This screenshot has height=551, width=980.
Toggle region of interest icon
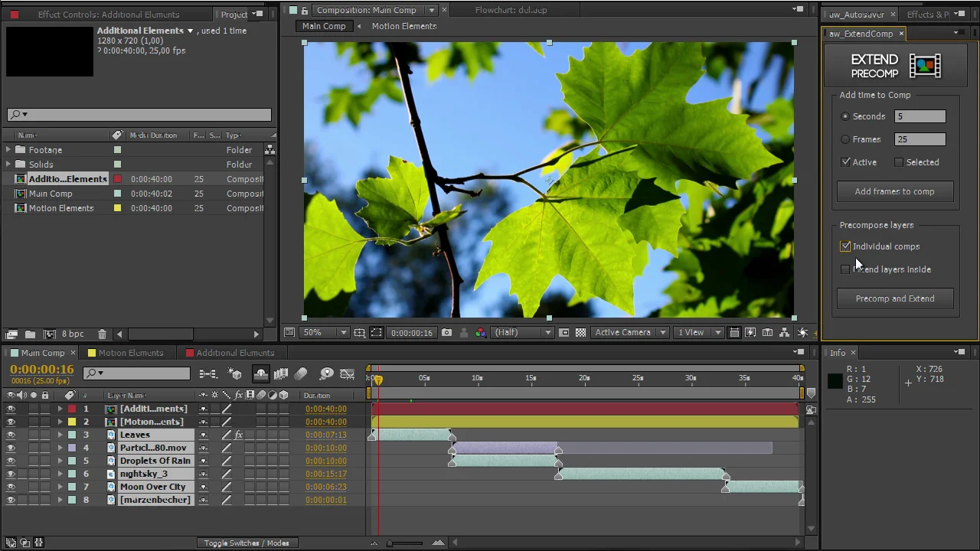(563, 332)
